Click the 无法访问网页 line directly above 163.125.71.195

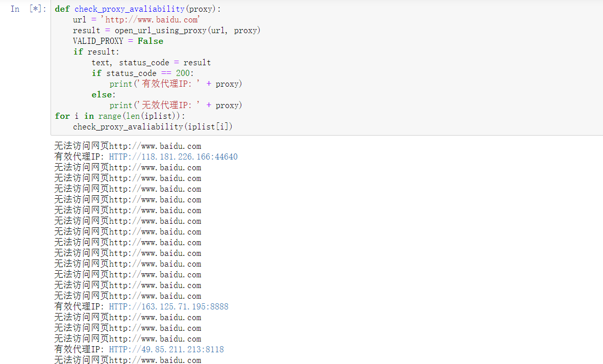point(128,296)
